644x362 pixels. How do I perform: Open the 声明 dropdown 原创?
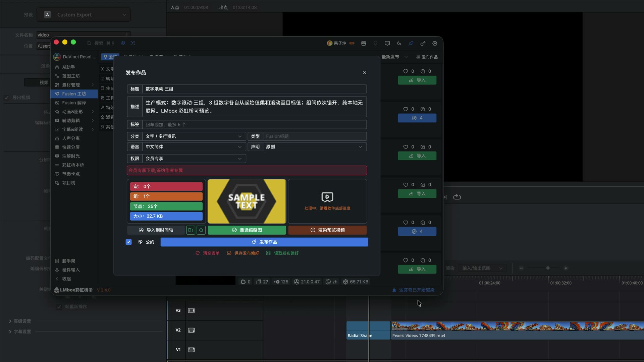[315, 147]
